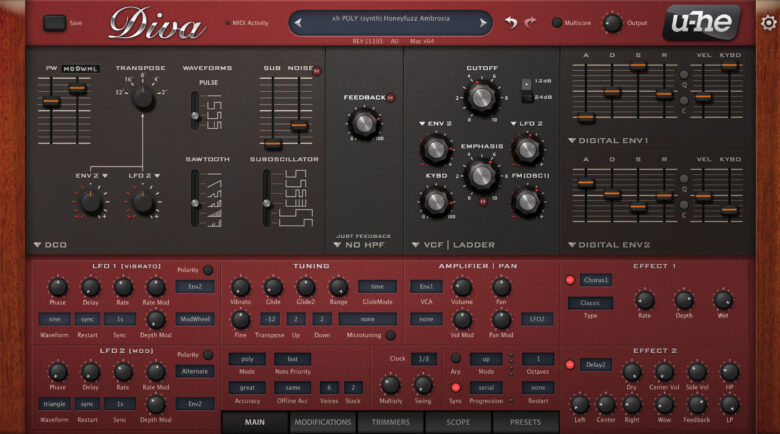Switch to the MODIFICATIONS tab
The height and width of the screenshot is (434, 780).
pyautogui.click(x=323, y=422)
